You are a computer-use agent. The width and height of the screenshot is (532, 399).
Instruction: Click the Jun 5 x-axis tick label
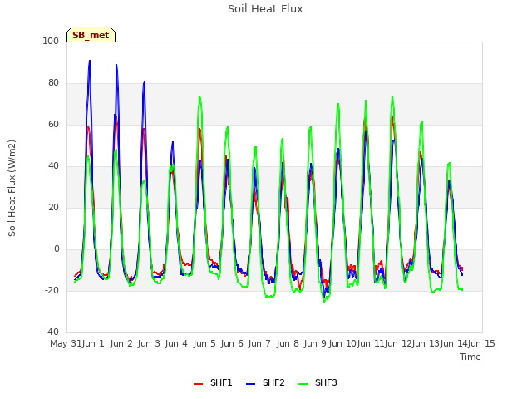[204, 343]
